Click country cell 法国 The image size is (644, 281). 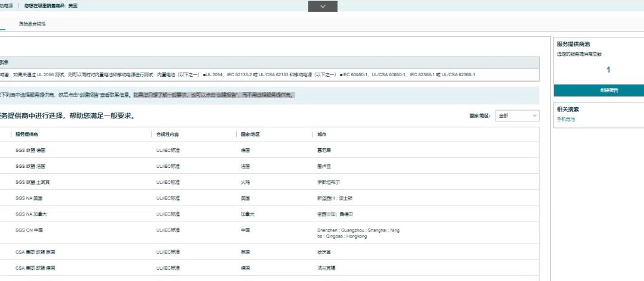click(x=245, y=166)
